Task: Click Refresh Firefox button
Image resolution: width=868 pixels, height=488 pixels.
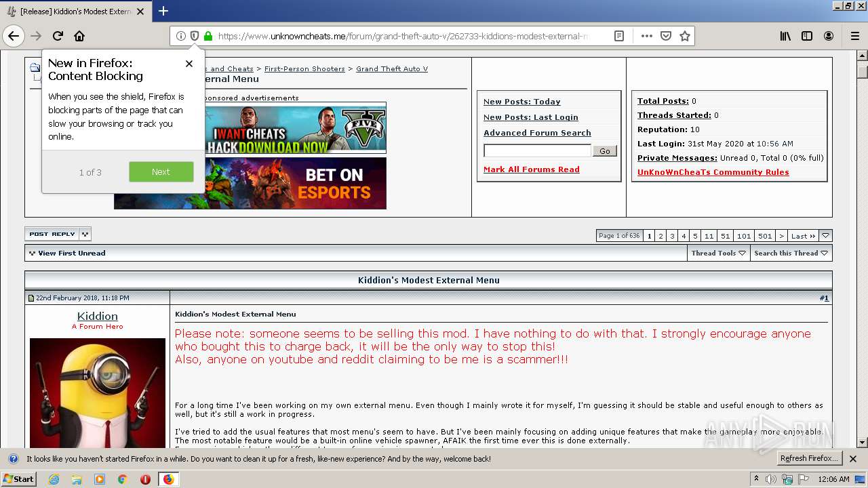Action: click(x=810, y=459)
